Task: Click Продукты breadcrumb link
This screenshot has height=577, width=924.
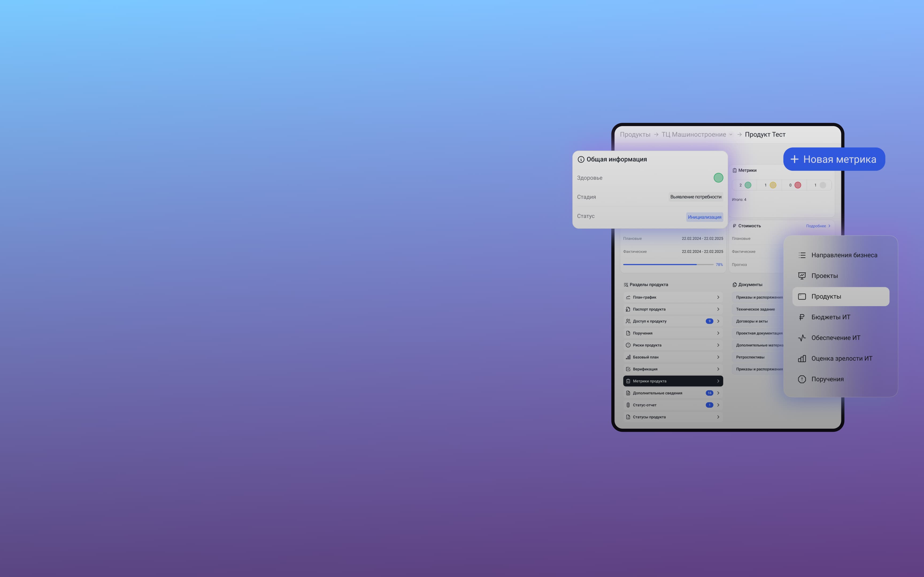Action: (635, 135)
